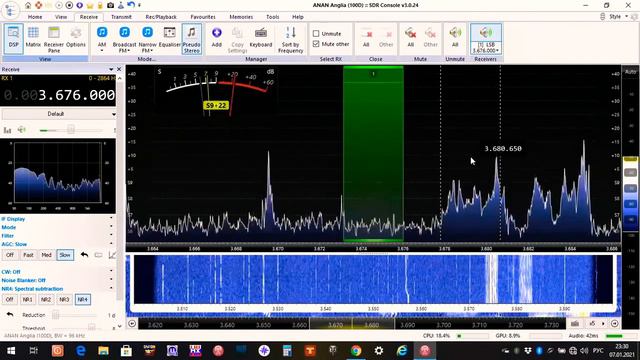Show the Receiver Pane
This screenshot has width=640, height=360.
point(54,39)
